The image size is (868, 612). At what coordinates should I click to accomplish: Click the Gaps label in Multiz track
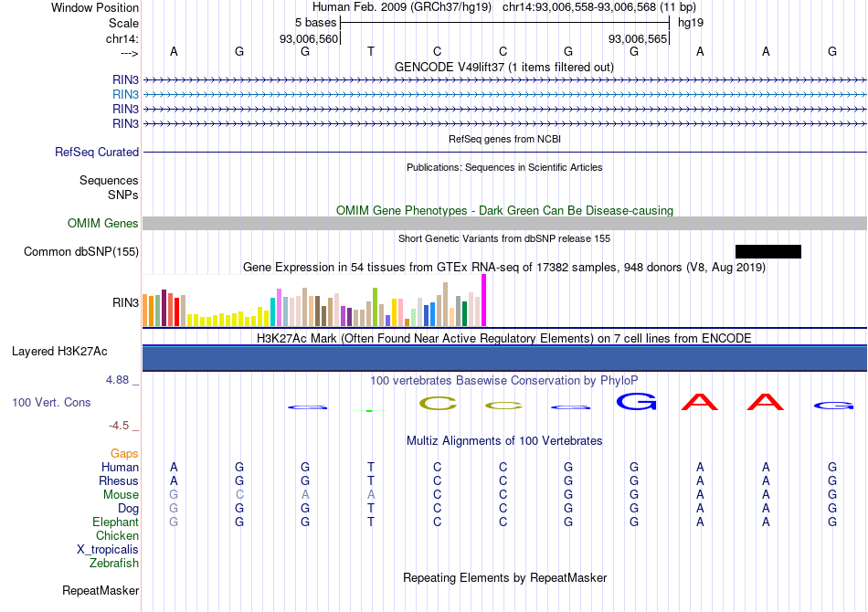(x=124, y=454)
